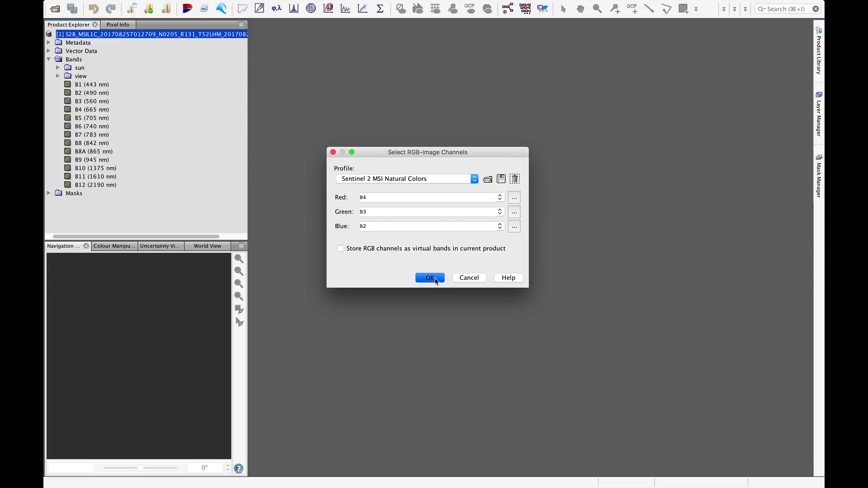Switch to the Pixel Info tab
This screenshot has height=488, width=868.
click(118, 24)
